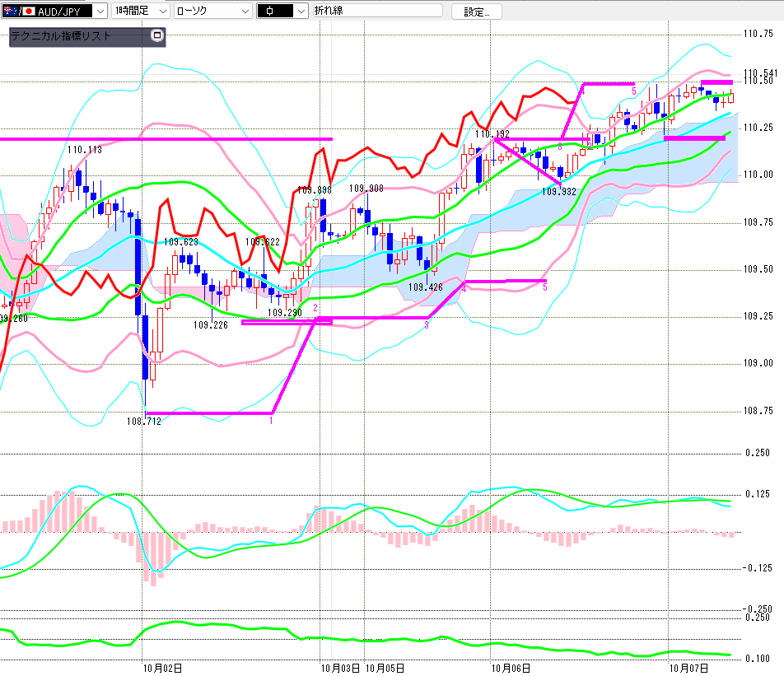
Task: Click the 110.75 price axis value
Action: [x=758, y=34]
